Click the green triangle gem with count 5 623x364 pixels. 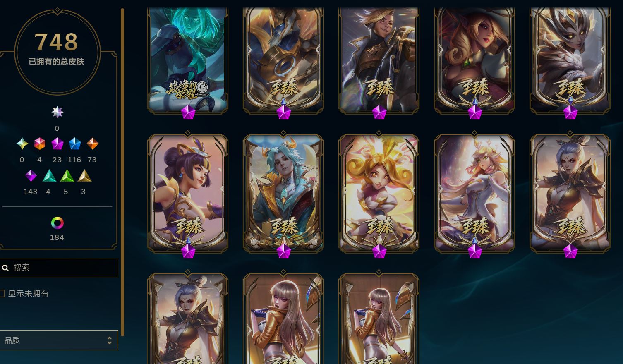coord(66,176)
